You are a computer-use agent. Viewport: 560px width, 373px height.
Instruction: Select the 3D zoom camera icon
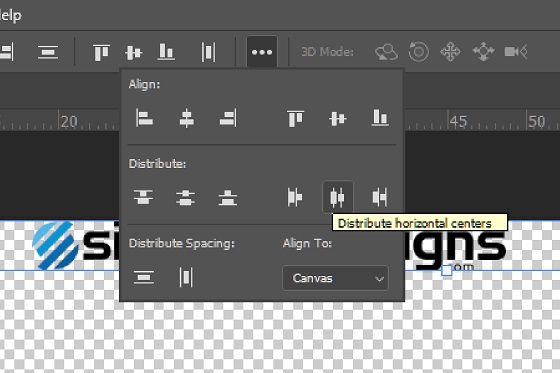(516, 52)
